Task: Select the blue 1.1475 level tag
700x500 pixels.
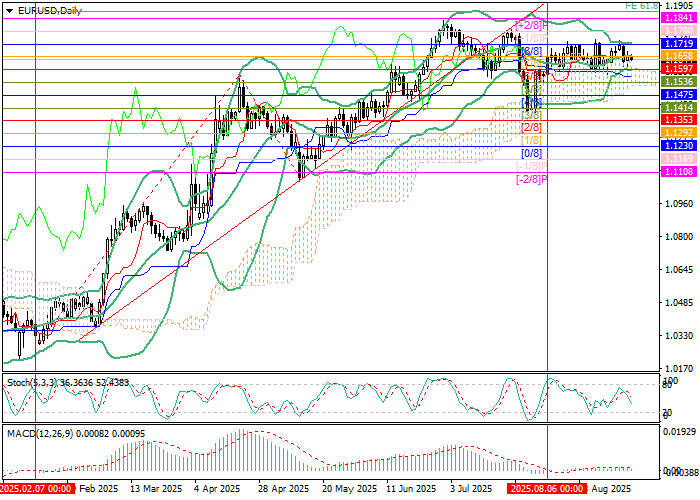Action: tap(679, 94)
